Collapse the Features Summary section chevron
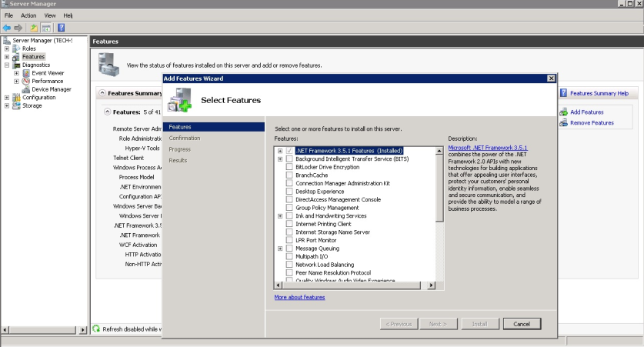 click(102, 93)
